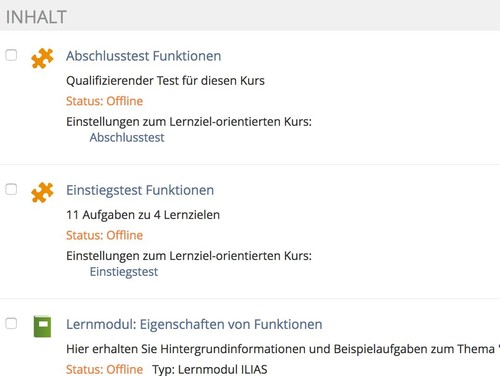Check the box next to the Lernmodul entry

coord(11,323)
